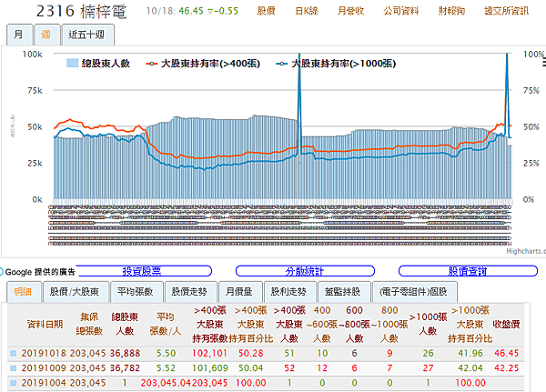
Task: Select the 股價走勢 tab
Action: click(190, 292)
